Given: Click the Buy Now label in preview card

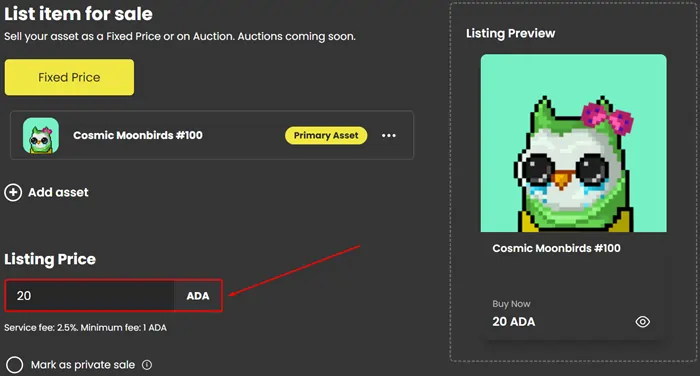Looking at the screenshot, I should coord(511,304).
